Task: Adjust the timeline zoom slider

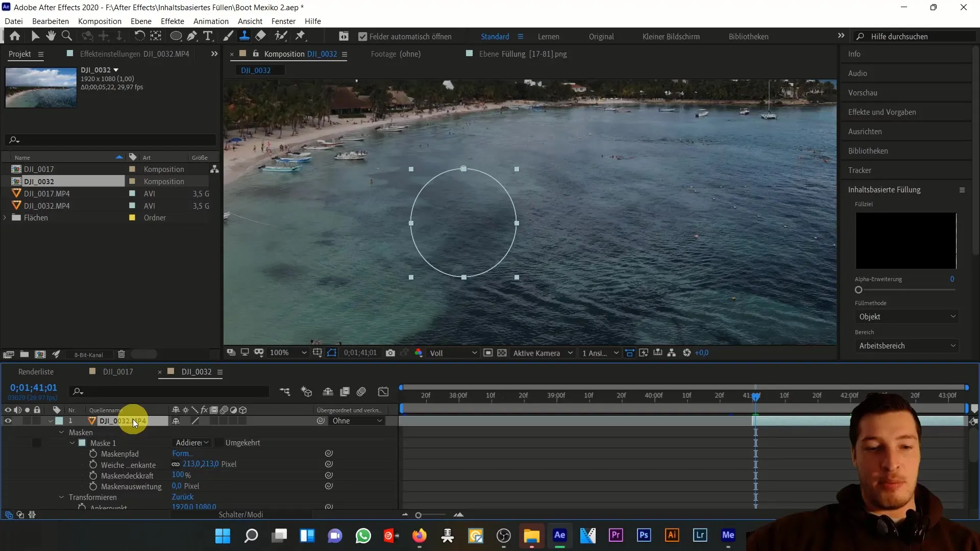Action: click(x=418, y=515)
